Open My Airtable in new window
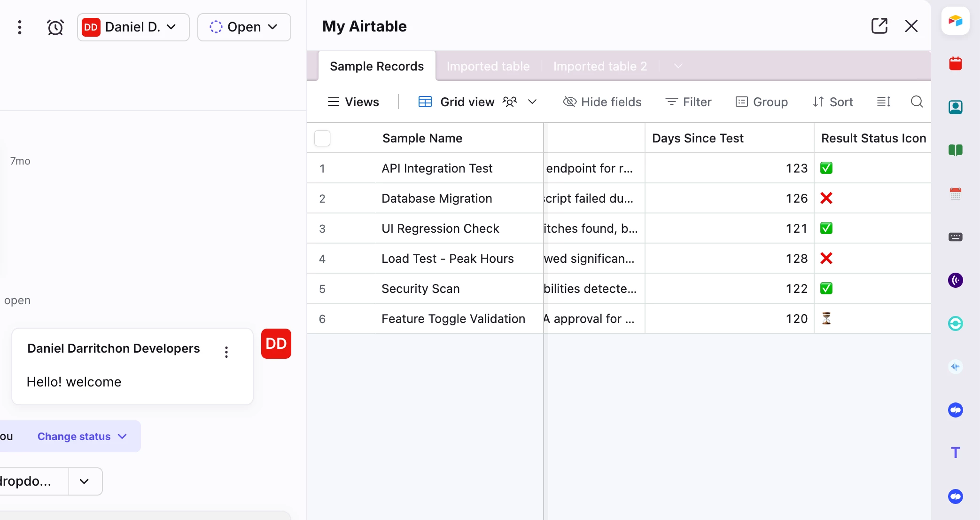 coord(879,26)
